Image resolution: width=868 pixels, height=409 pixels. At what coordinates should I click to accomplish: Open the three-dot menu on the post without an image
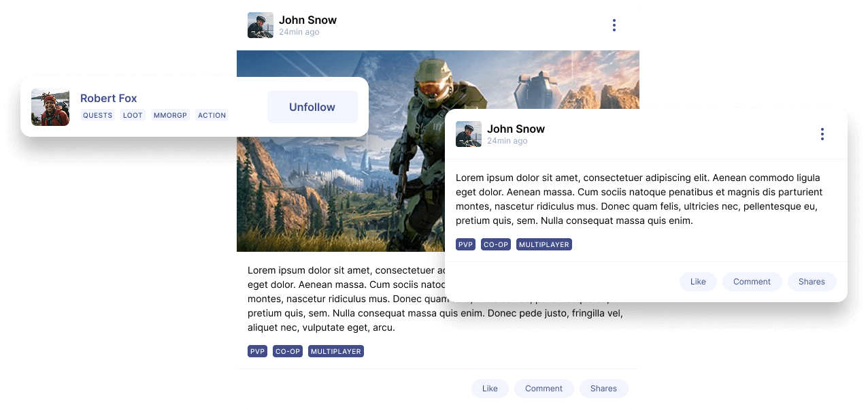click(822, 134)
